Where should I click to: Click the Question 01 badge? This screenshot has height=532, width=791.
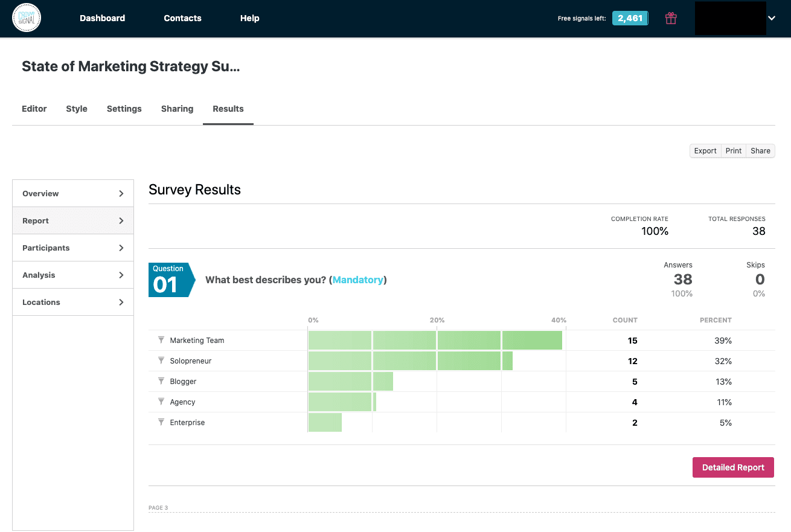click(x=171, y=280)
